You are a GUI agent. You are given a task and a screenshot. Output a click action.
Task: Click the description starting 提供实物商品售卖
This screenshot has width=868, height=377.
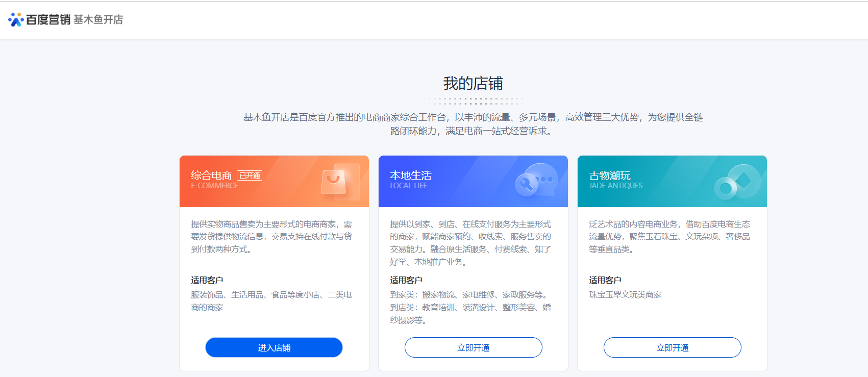click(x=271, y=237)
